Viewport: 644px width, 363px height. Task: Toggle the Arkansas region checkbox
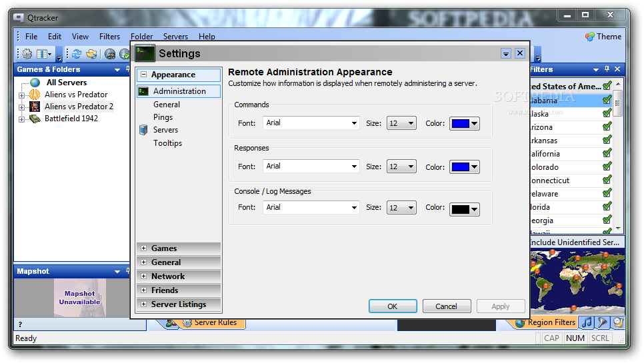pos(607,140)
